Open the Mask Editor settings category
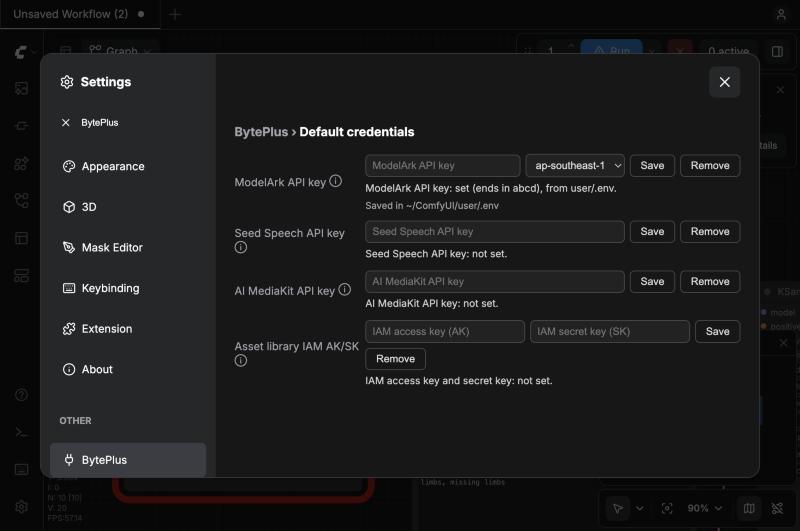 128,247
